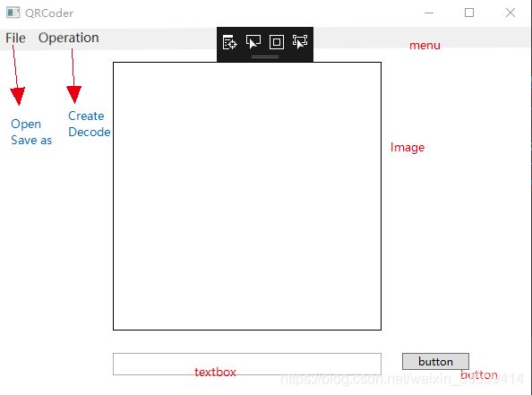Screen dimensions: 532x395
Task: Maximize the QRCoder window
Action: (x=469, y=13)
